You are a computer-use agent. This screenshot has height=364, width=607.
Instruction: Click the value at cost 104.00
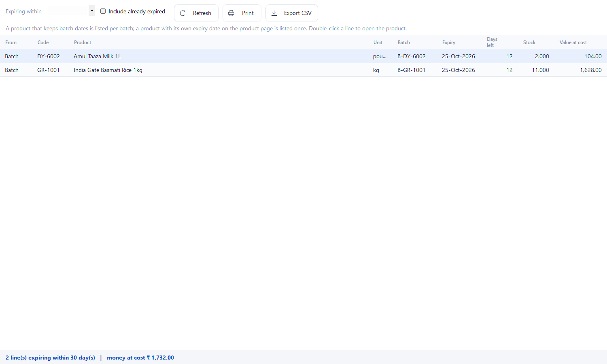(593, 56)
